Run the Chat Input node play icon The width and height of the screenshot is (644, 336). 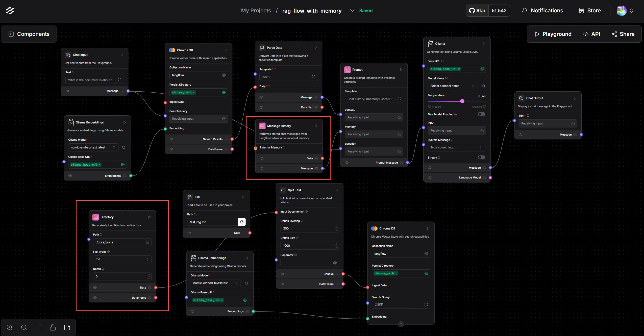pyautogui.click(x=122, y=55)
